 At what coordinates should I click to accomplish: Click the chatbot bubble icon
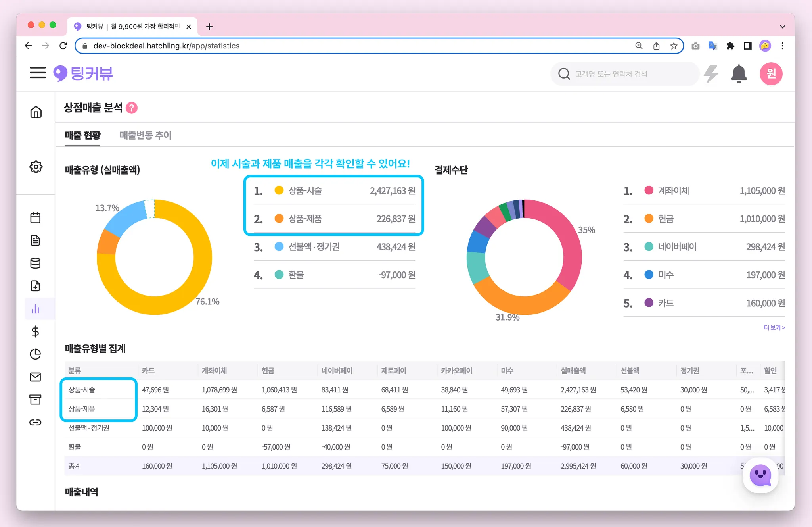pyautogui.click(x=760, y=475)
